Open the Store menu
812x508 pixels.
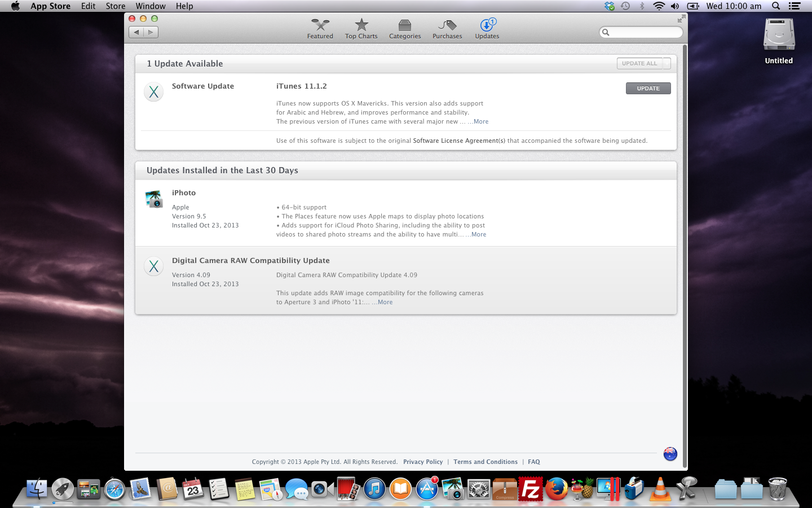[116, 6]
